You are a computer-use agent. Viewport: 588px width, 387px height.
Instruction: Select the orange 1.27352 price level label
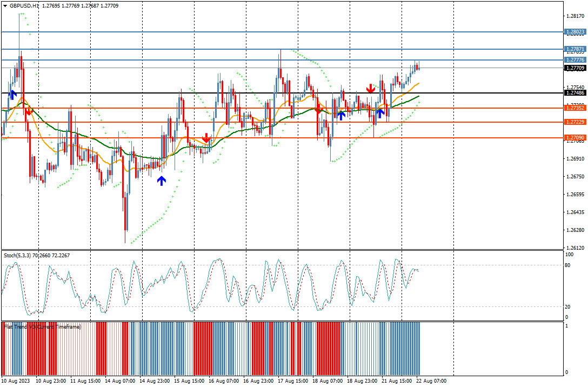coord(575,108)
